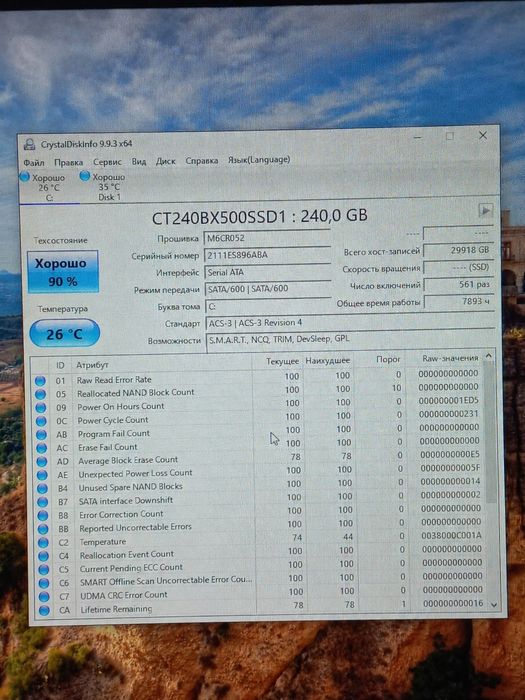Click the drive title CT240BX500SSD1 : 240,0 GB
Image resolution: width=525 pixels, height=700 pixels.
coord(260,217)
